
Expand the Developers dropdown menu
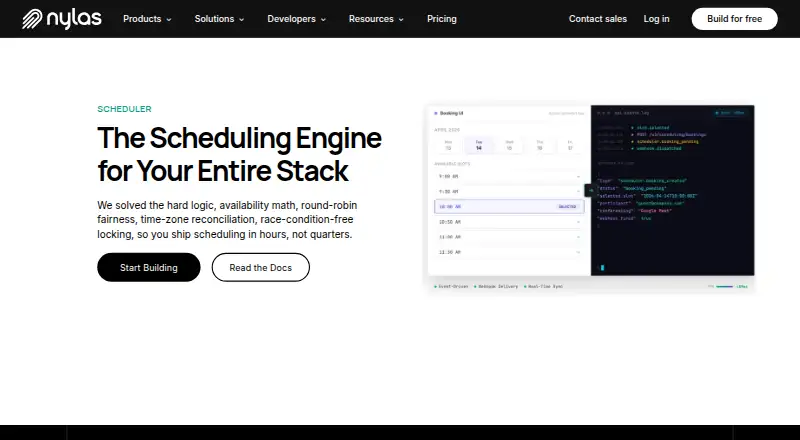pyautogui.click(x=296, y=19)
